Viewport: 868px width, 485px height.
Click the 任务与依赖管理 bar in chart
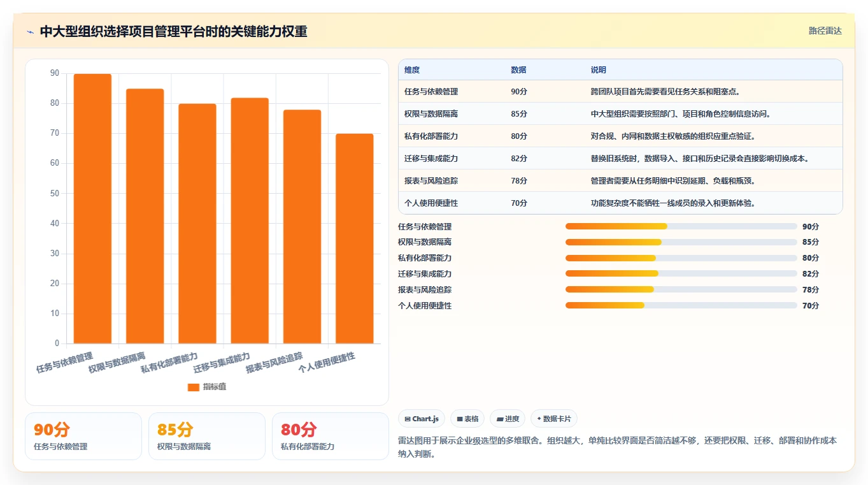click(x=92, y=208)
